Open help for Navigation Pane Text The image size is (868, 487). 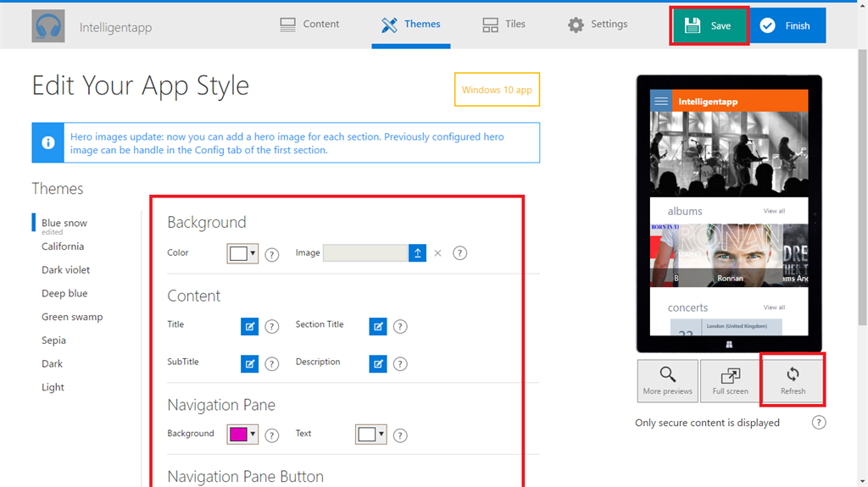pos(400,435)
